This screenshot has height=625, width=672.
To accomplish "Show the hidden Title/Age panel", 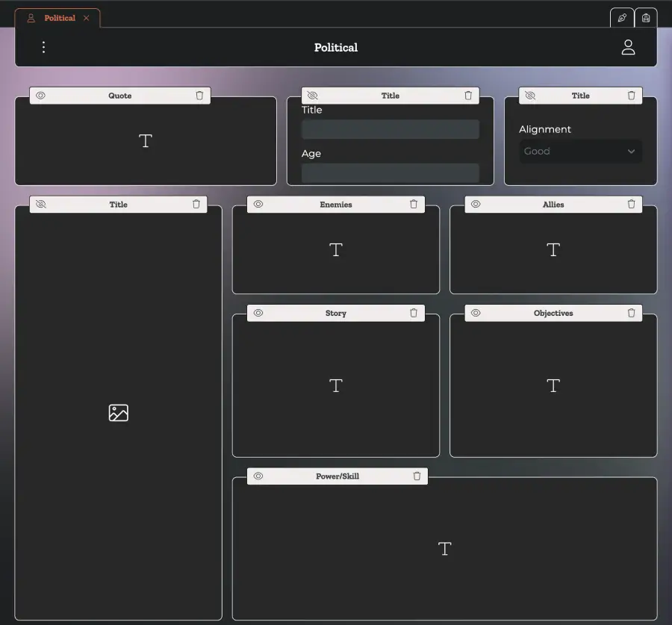I will [x=312, y=96].
